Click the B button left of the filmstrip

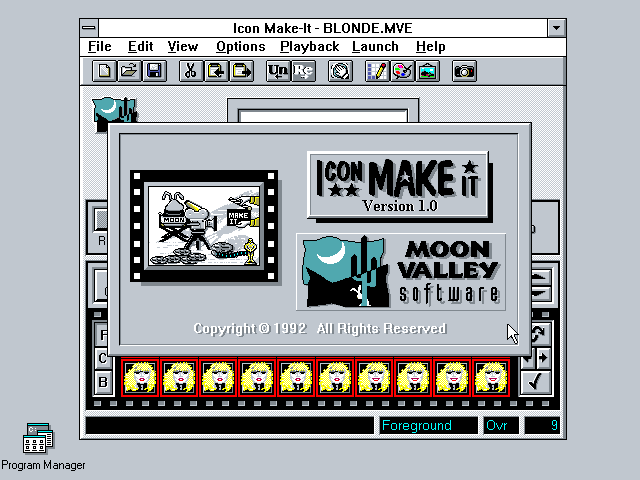click(x=103, y=382)
